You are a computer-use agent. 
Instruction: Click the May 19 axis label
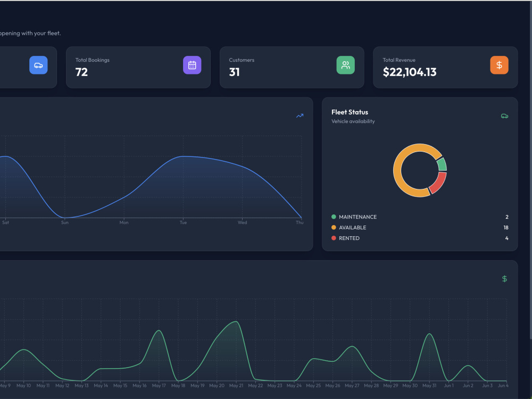197,385
